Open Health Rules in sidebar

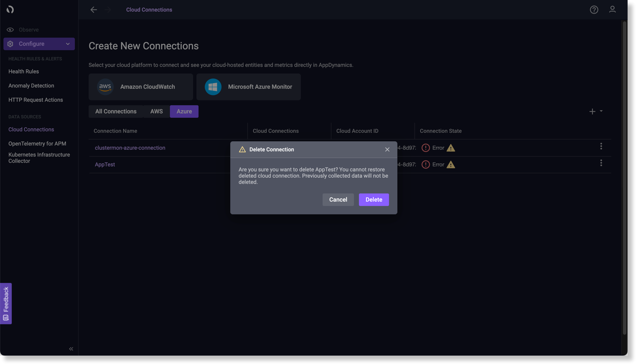click(23, 71)
